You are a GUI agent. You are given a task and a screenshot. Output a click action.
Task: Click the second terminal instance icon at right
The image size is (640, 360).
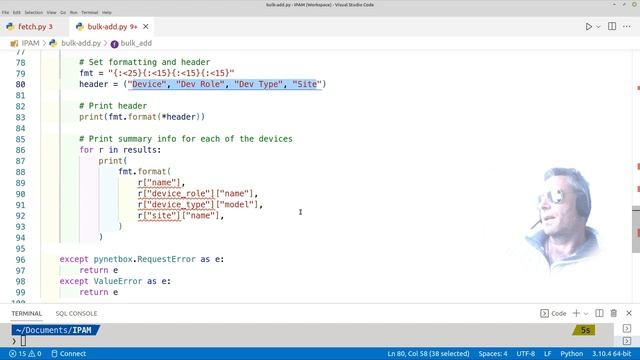click(627, 341)
